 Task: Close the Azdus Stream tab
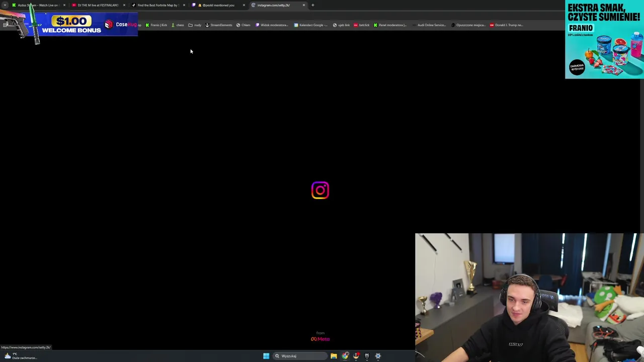[x=64, y=5]
